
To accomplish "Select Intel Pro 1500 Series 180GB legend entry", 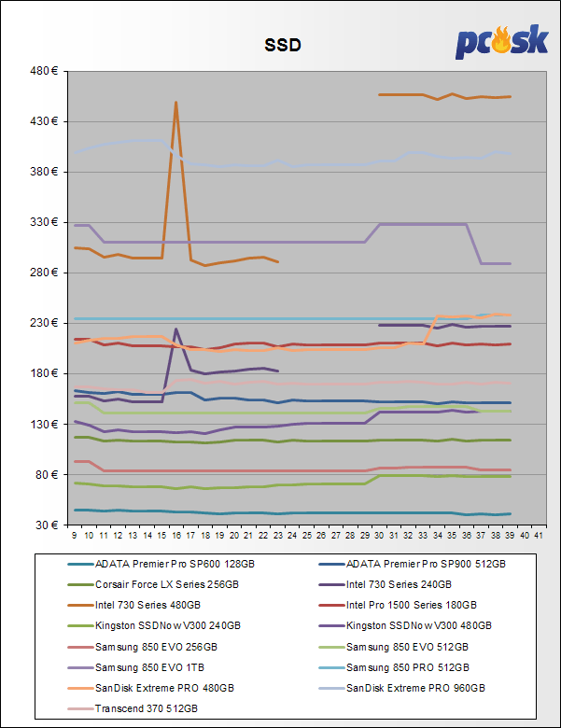I will [398, 605].
